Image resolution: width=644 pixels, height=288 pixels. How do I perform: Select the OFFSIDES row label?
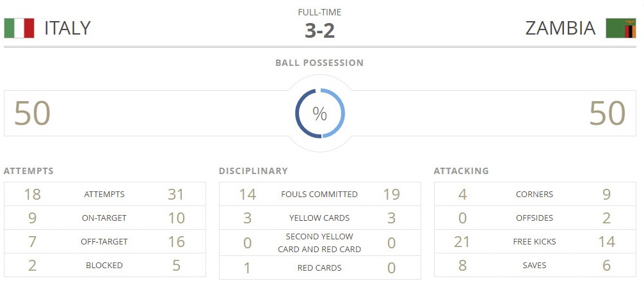click(535, 218)
